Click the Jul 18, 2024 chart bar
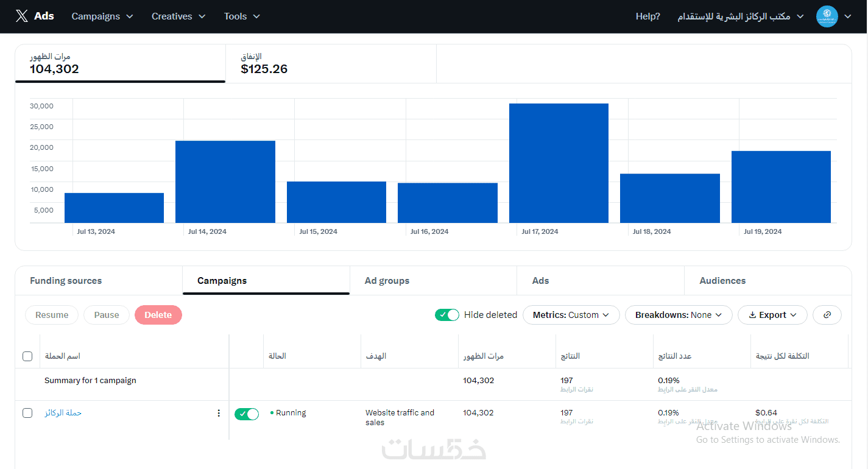The image size is (868, 469). (670, 199)
